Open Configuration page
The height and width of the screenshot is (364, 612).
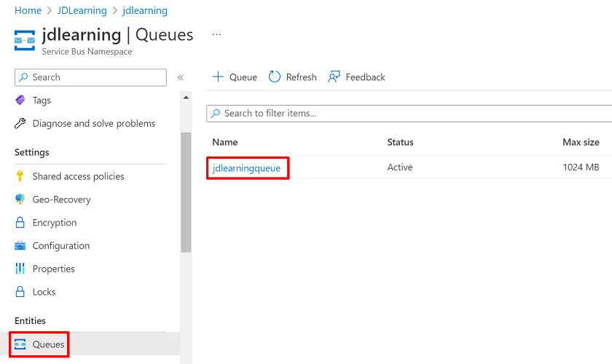point(61,245)
